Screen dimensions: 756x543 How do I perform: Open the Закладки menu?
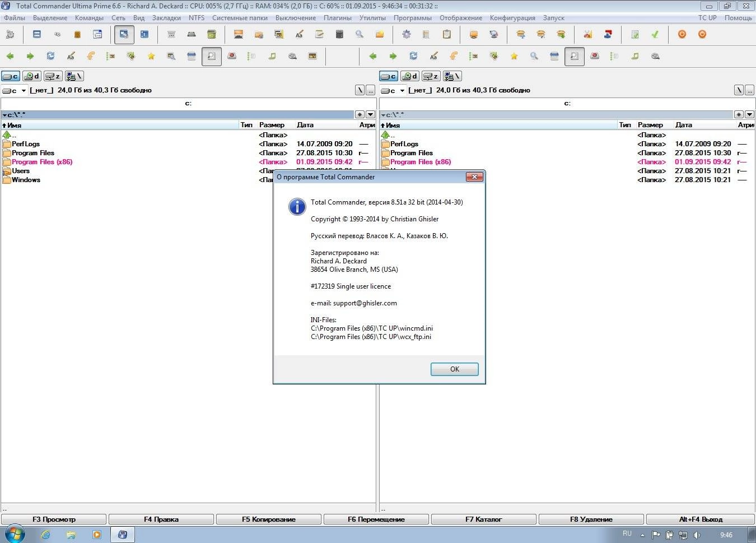click(166, 18)
